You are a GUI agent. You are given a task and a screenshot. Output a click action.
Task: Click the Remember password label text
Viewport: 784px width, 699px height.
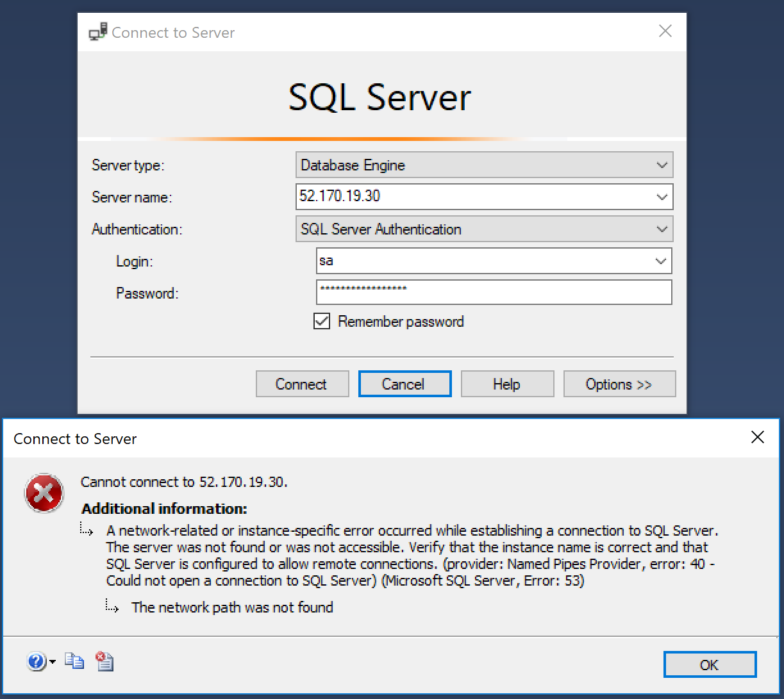pyautogui.click(x=401, y=322)
